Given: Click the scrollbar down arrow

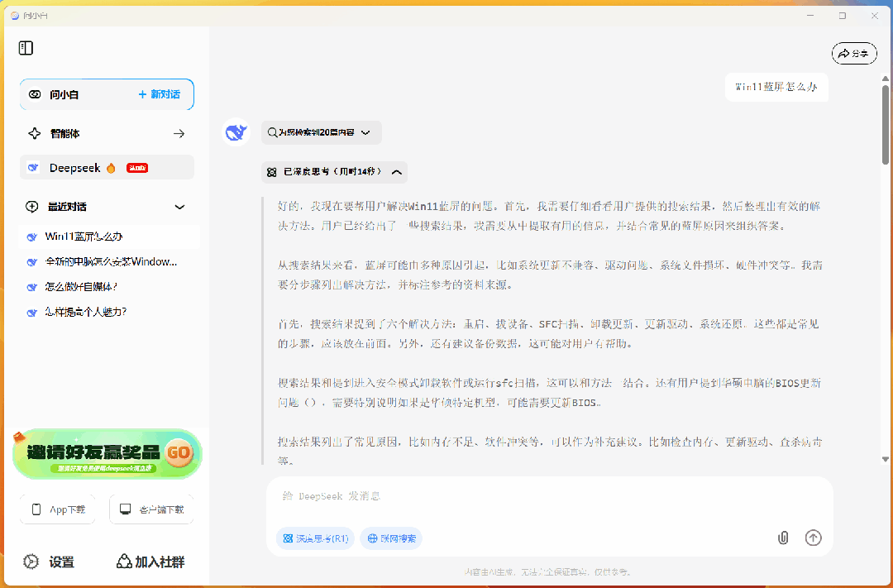Looking at the screenshot, I should point(886,459).
